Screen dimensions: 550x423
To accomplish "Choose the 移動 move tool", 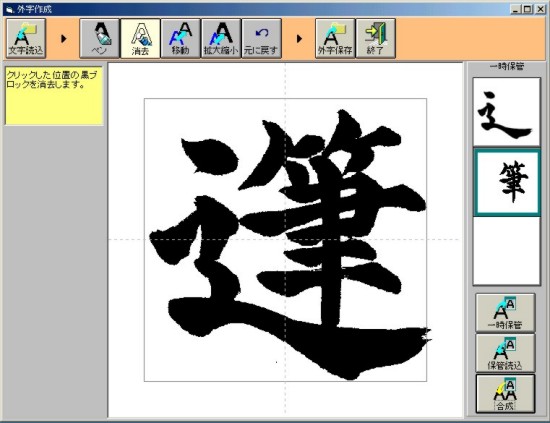I will (x=181, y=38).
